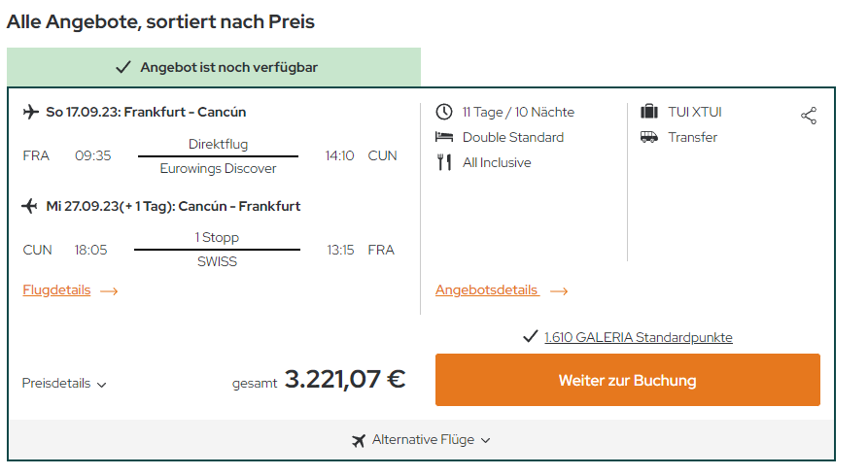The width and height of the screenshot is (868, 476).
Task: Click the share icon on the offer
Action: pos(809,116)
